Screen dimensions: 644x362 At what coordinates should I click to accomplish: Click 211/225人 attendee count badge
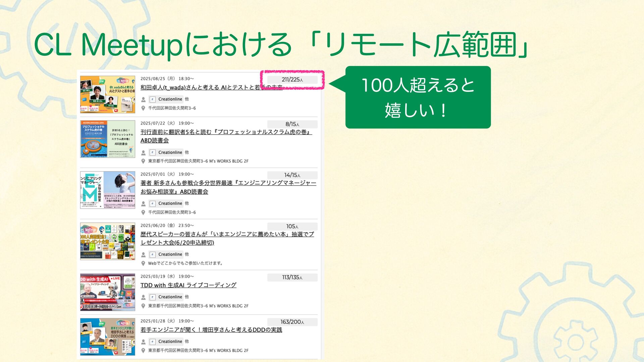tap(292, 80)
